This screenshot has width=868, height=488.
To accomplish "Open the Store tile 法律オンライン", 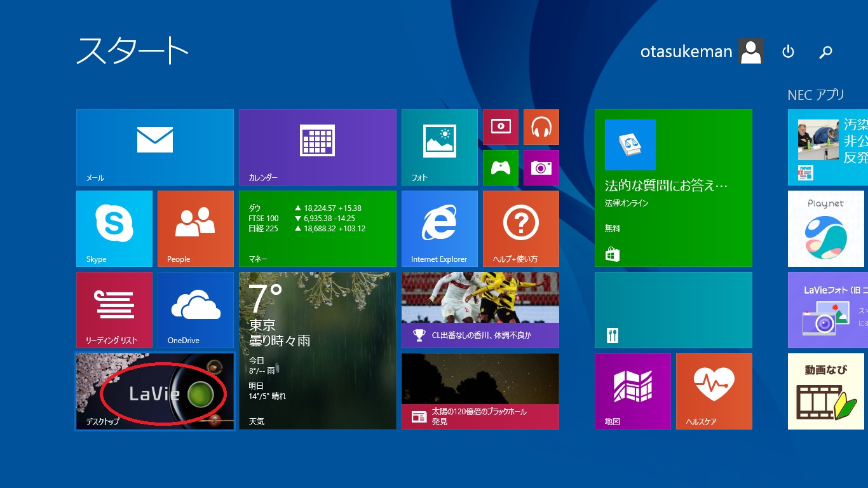I will point(674,188).
